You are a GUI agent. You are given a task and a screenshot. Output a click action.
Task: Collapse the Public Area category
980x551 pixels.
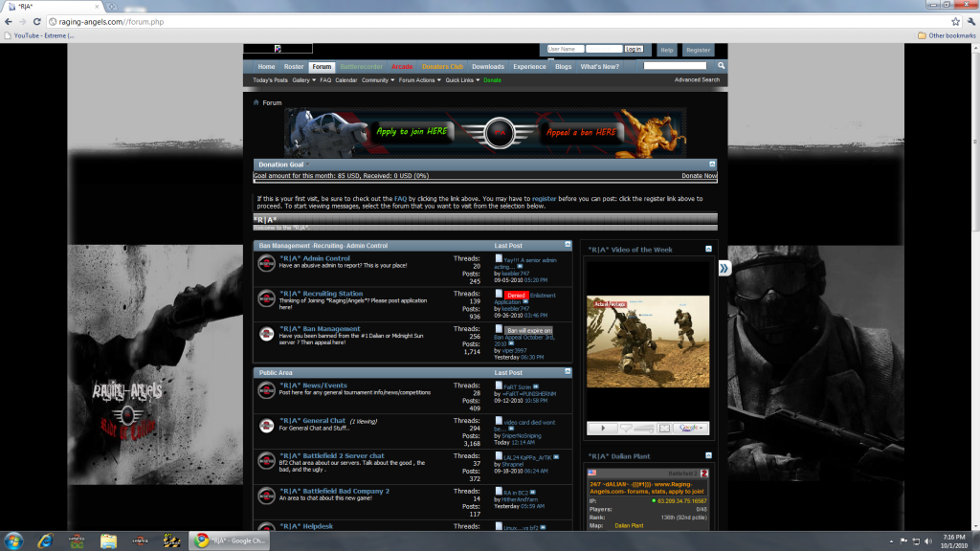[568, 372]
